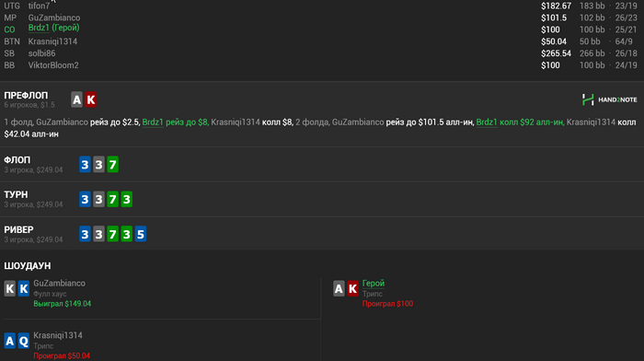Click hero's preflop Ace card
The width and height of the screenshot is (644, 361).
click(x=76, y=99)
